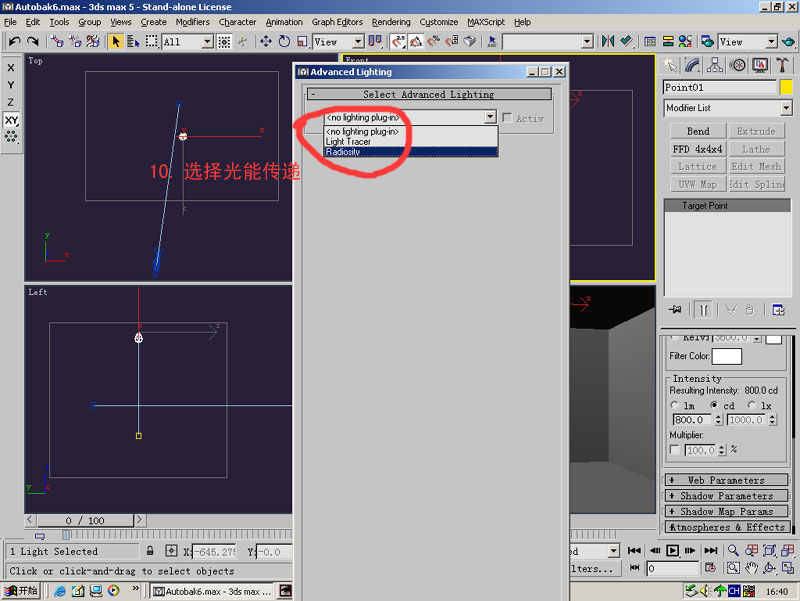Open the Graph Editors menu
Screen dimensions: 800x601
click(337, 22)
